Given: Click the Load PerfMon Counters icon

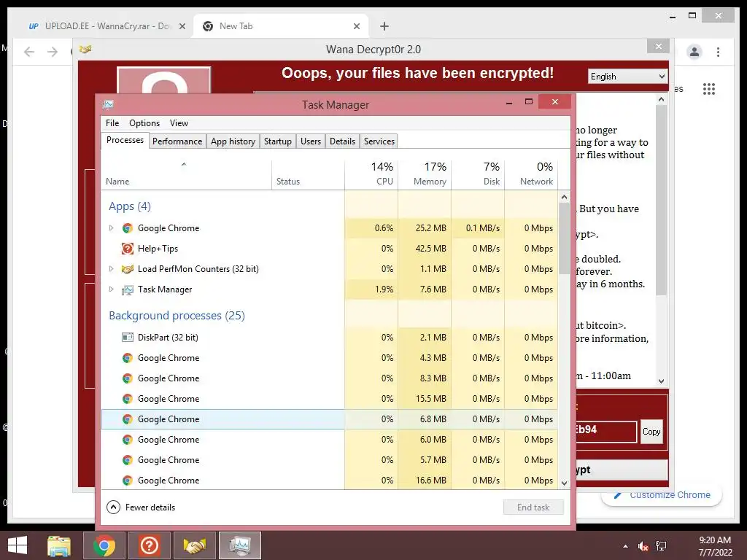Looking at the screenshot, I should (x=127, y=269).
